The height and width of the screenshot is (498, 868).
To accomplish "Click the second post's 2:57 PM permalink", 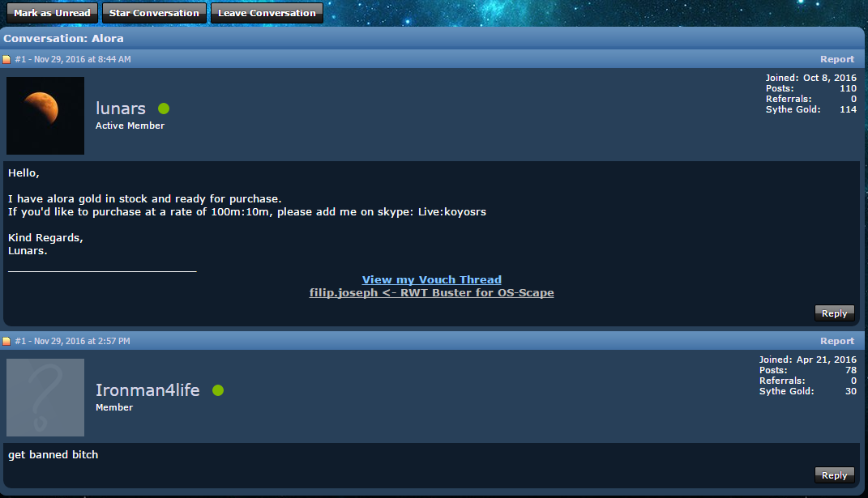I will [72, 341].
